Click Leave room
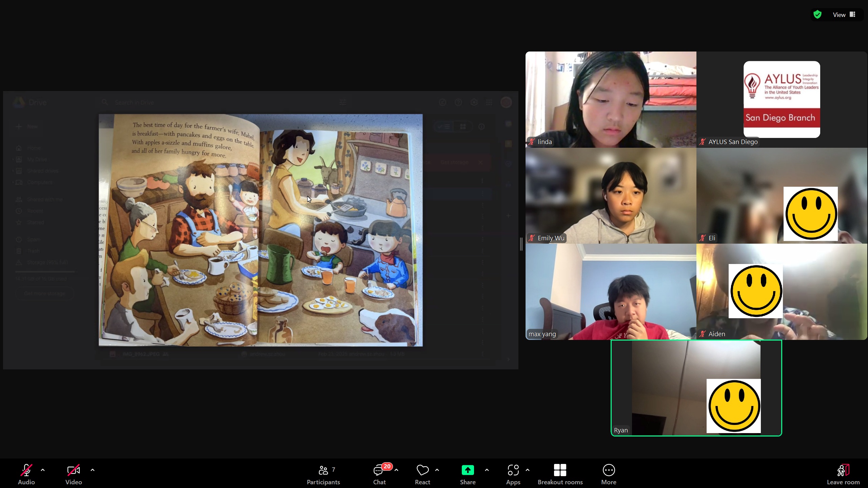Image resolution: width=868 pixels, height=488 pixels. [843, 474]
